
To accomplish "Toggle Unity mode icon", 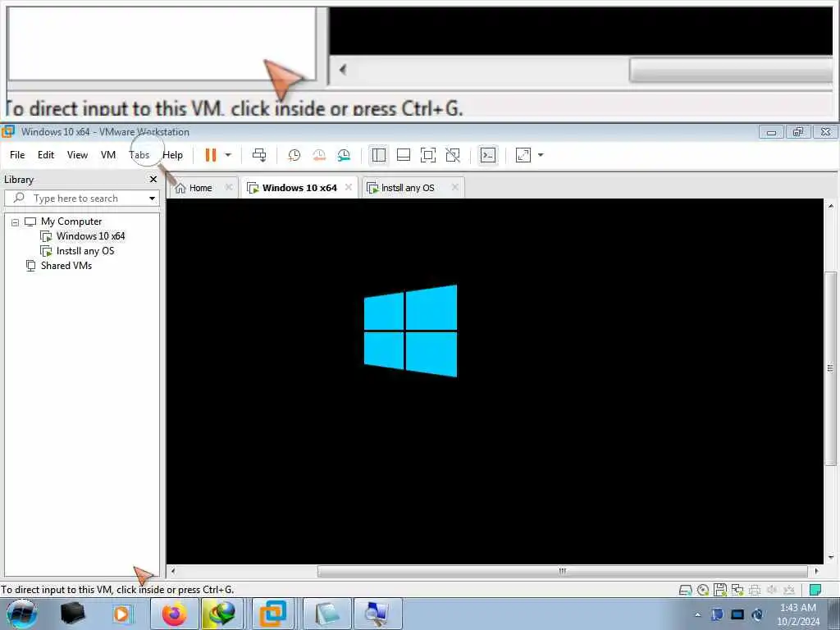I will click(x=453, y=155).
